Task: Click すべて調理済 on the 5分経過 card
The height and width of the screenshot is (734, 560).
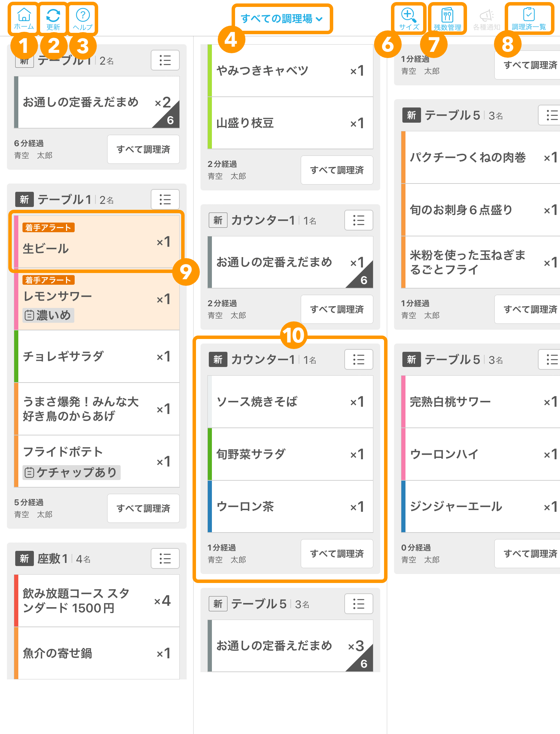Action: [143, 508]
